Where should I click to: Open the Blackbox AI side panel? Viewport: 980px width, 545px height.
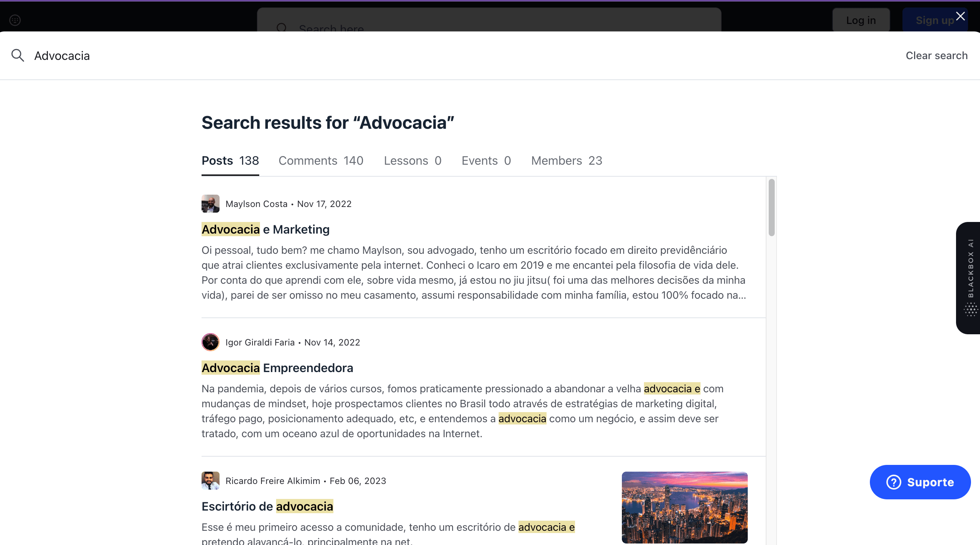pos(968,278)
